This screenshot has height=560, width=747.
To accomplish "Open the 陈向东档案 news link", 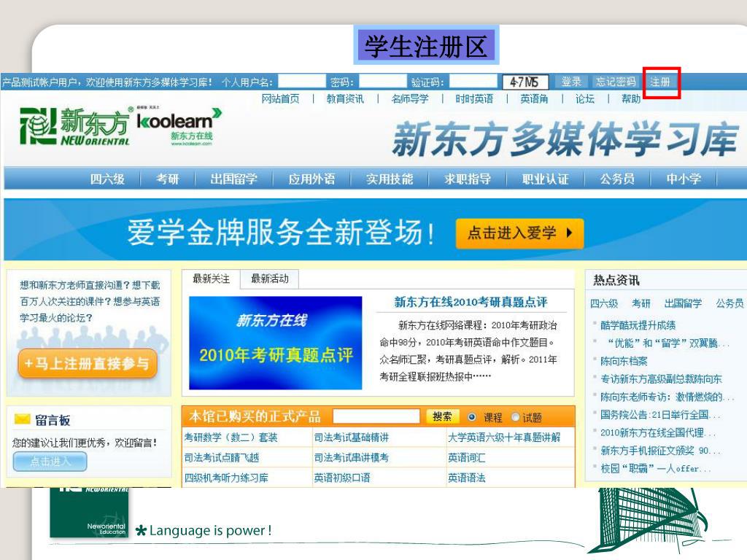I will (x=624, y=361).
